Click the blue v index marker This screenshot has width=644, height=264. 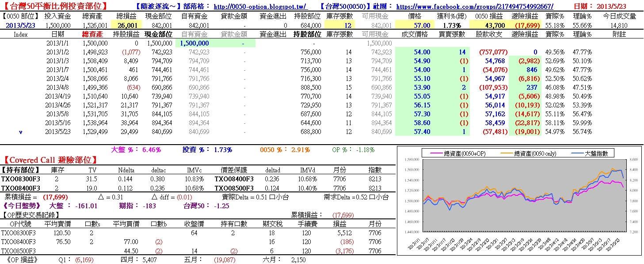(x=21, y=132)
